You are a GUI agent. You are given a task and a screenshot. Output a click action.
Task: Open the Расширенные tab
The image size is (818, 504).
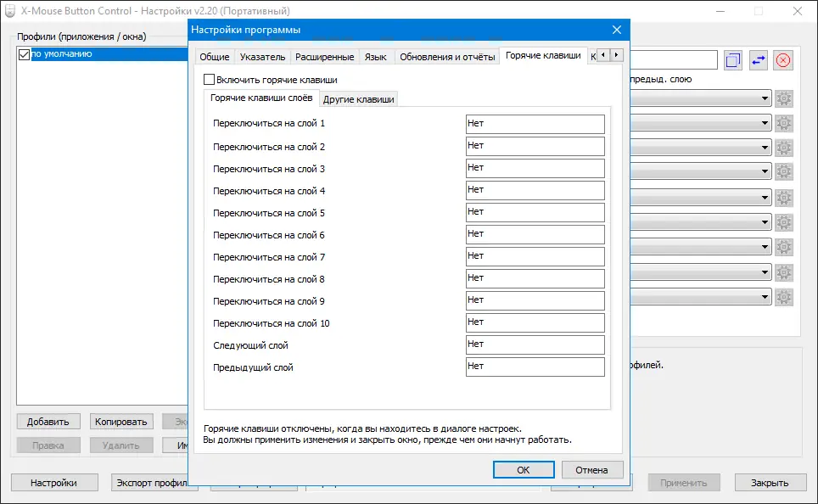coord(324,57)
